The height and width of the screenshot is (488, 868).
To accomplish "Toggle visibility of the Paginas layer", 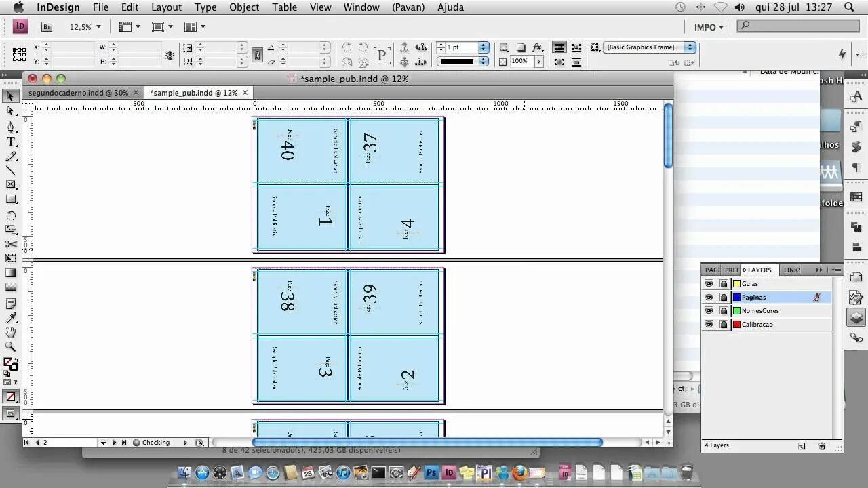I will coord(709,298).
